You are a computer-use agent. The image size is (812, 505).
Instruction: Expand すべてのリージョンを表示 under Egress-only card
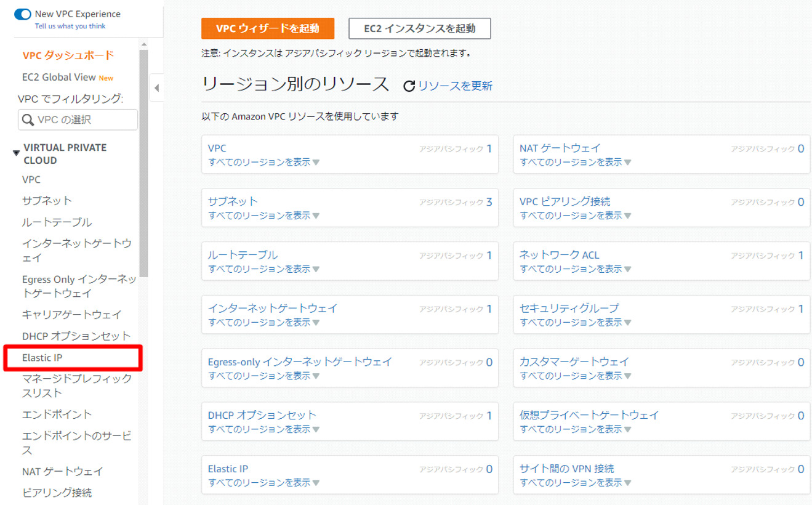263,376
